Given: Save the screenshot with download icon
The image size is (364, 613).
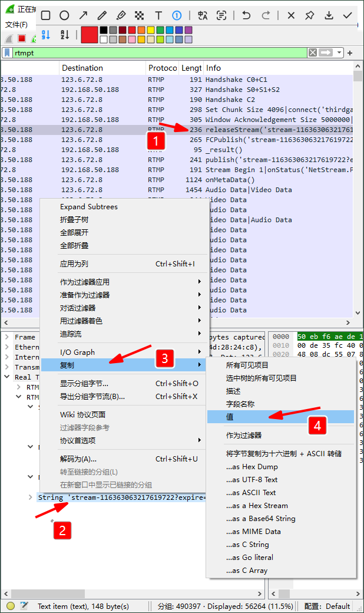Looking at the screenshot, I should [329, 15].
